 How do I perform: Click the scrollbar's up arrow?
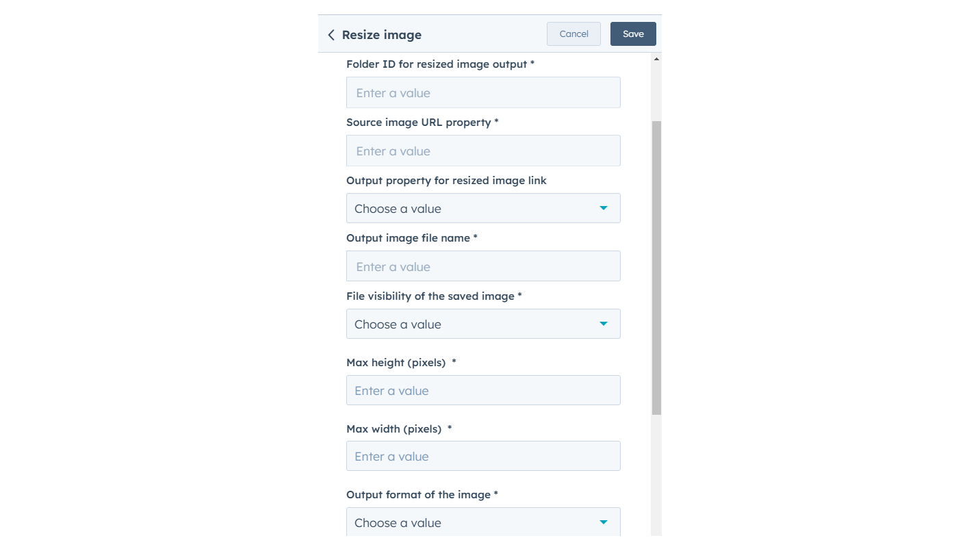click(656, 60)
